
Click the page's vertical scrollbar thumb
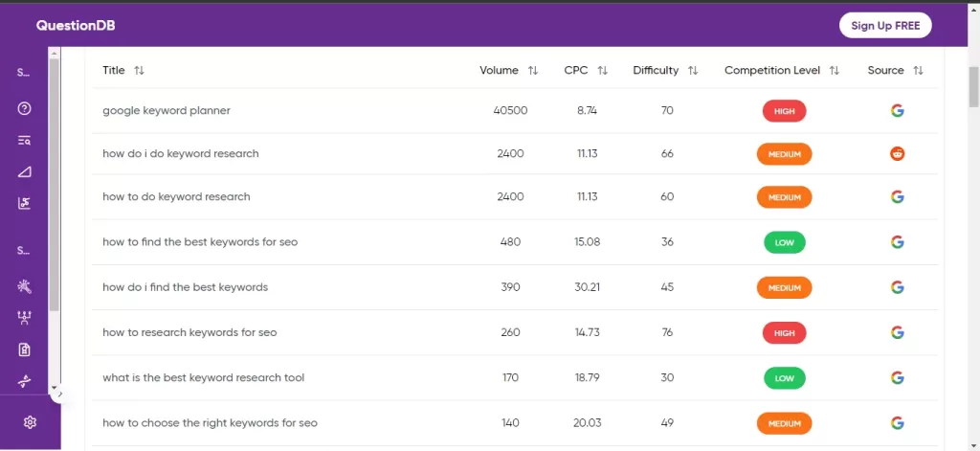point(973,86)
